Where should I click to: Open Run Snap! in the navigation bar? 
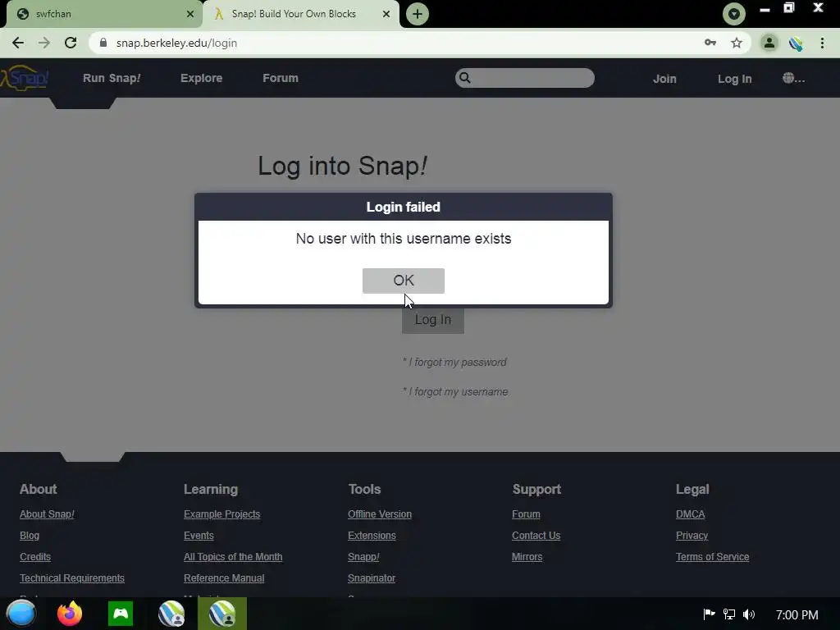(x=112, y=78)
